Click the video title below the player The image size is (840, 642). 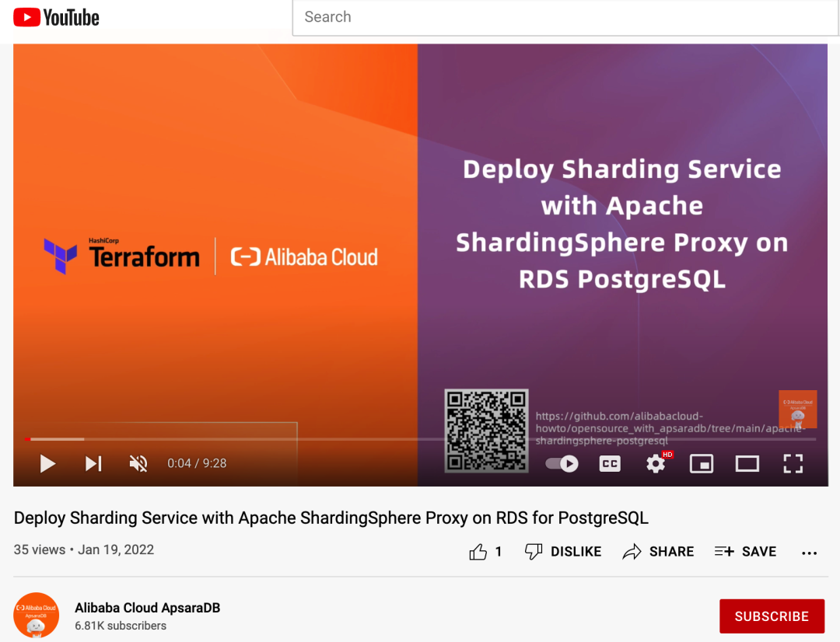click(331, 518)
